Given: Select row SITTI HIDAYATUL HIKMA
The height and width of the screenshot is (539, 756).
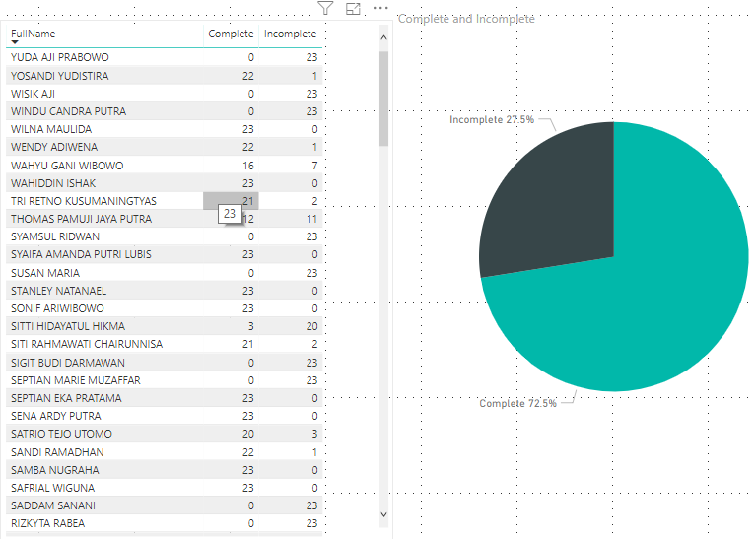Looking at the screenshot, I should [164, 326].
